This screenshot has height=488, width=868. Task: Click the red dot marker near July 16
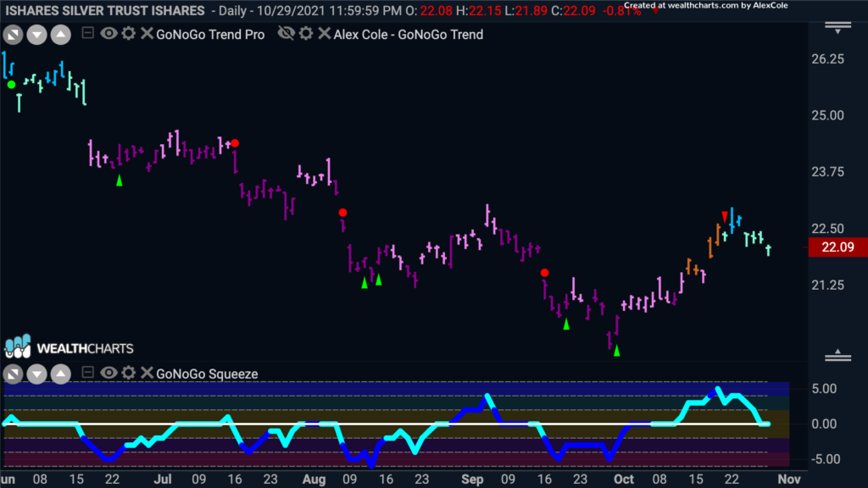coord(235,143)
